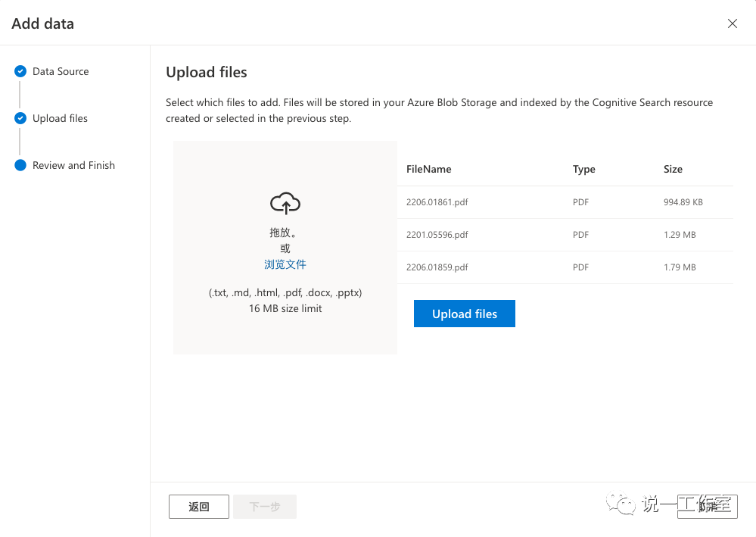This screenshot has height=537, width=756.
Task: Close the Add data dialog
Action: (x=732, y=23)
